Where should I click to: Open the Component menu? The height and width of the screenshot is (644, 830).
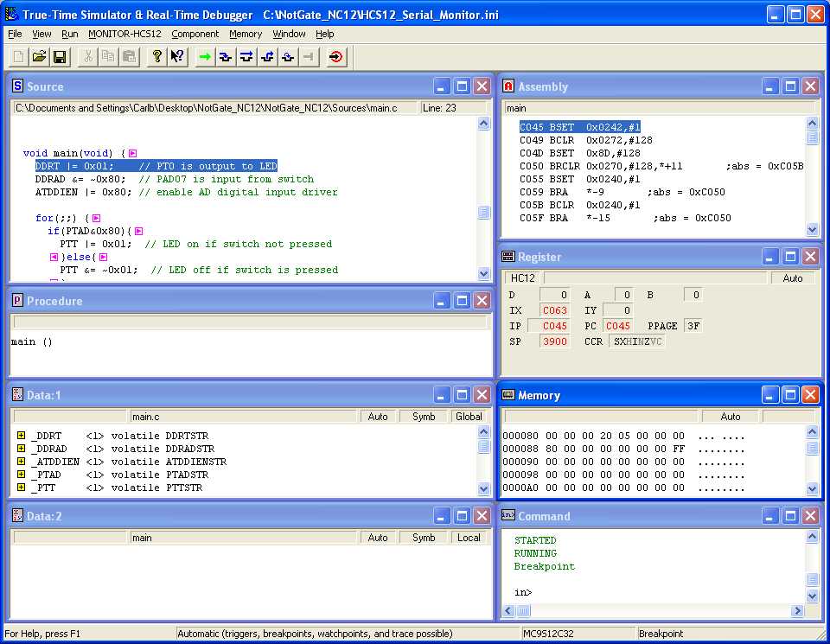pos(195,34)
